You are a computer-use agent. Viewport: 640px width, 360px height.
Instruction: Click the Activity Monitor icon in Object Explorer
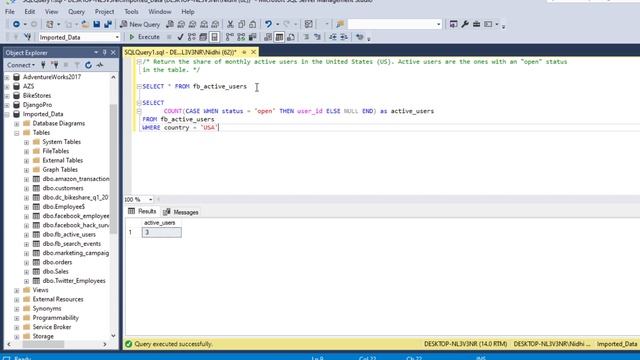[100, 65]
